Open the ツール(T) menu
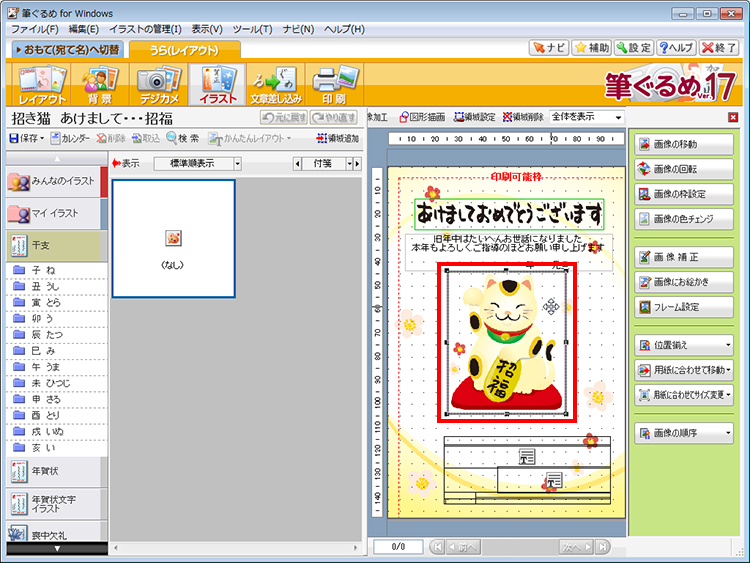Viewport: 750px width, 563px height. coord(253,29)
